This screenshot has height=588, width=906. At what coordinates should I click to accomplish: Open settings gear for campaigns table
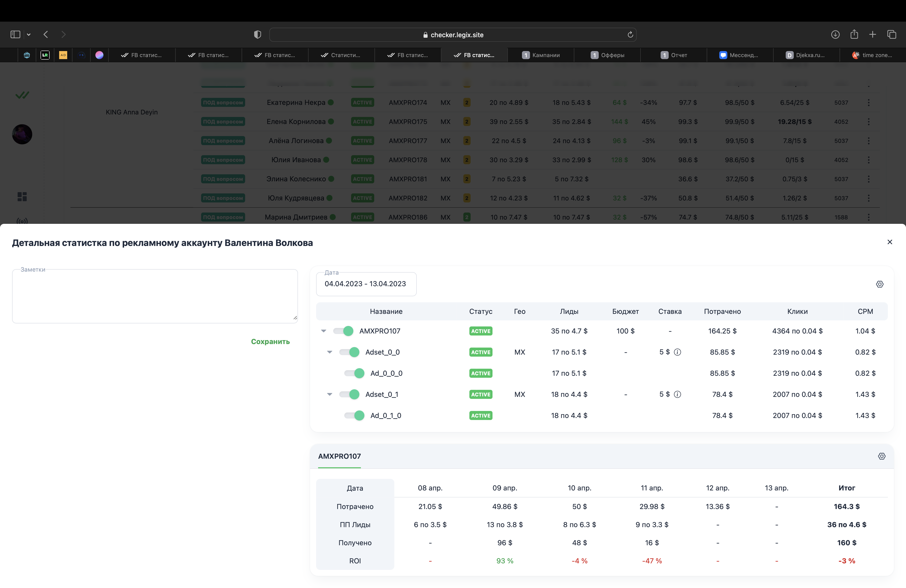(880, 284)
